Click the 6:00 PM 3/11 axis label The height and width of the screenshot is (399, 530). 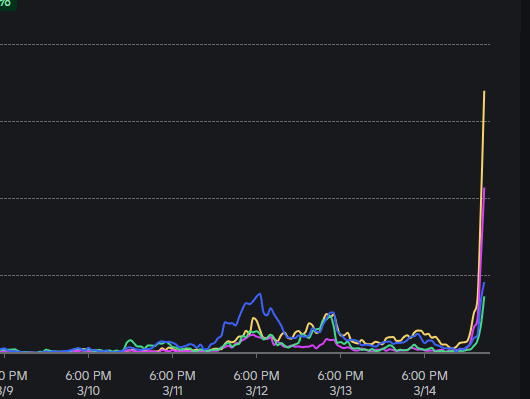coord(172,383)
